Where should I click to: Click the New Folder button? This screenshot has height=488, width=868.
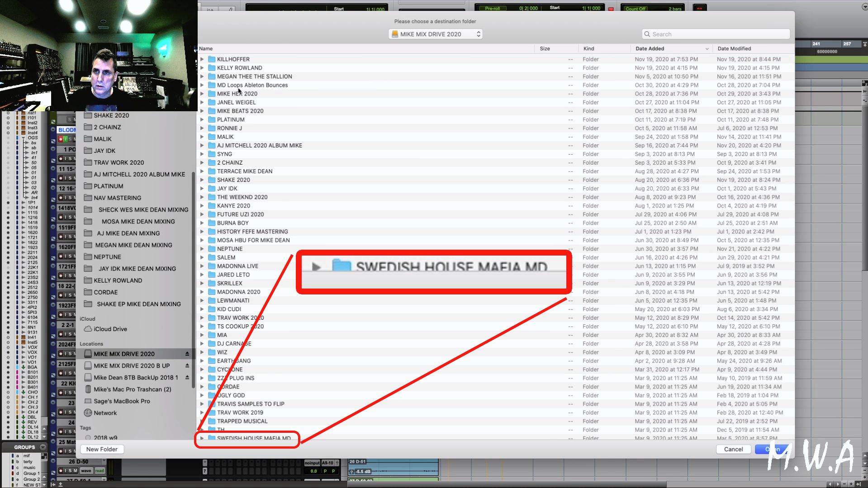pos(102,449)
